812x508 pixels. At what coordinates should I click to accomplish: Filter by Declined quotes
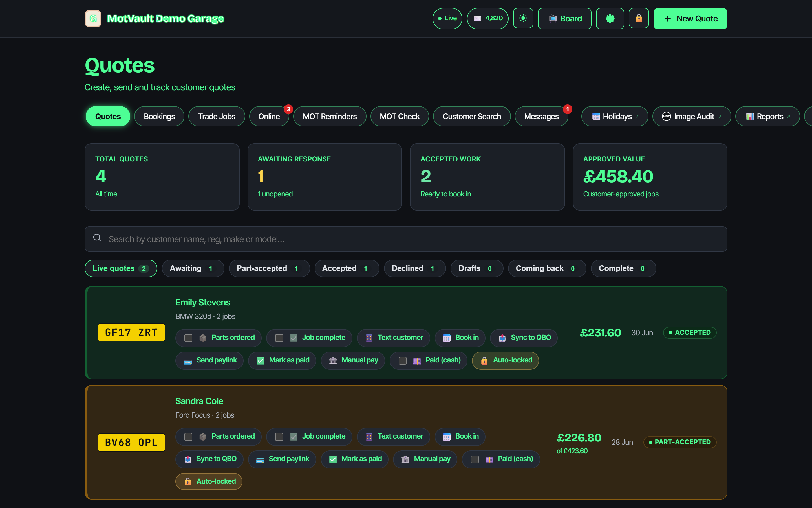[415, 268]
